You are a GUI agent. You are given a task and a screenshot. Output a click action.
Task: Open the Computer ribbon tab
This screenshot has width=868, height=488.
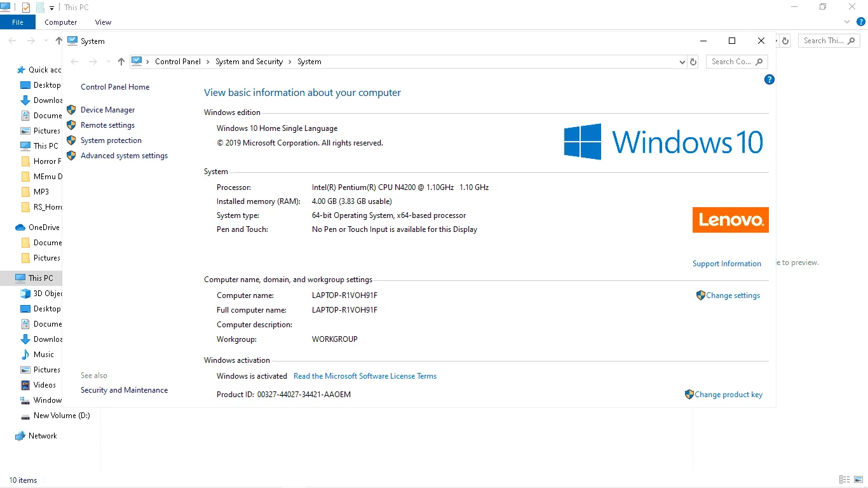[61, 22]
